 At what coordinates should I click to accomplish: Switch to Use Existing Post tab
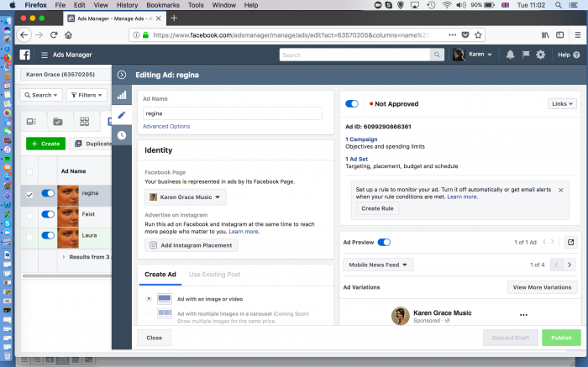[214, 275]
